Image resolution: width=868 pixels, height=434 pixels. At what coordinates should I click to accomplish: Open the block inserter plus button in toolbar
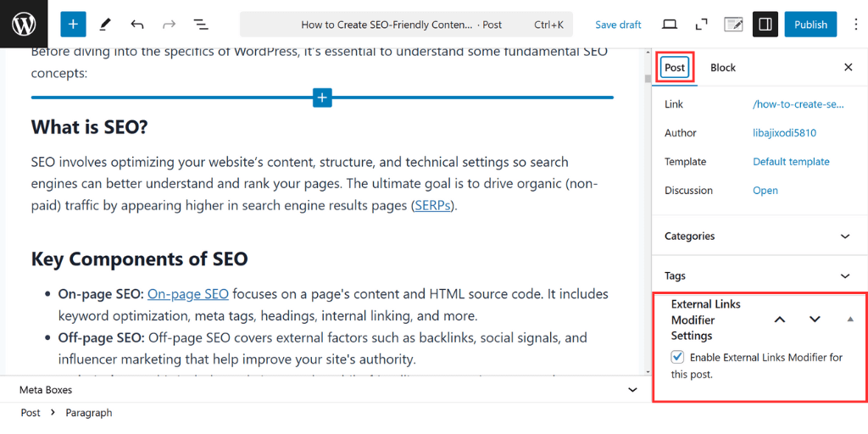[73, 25]
